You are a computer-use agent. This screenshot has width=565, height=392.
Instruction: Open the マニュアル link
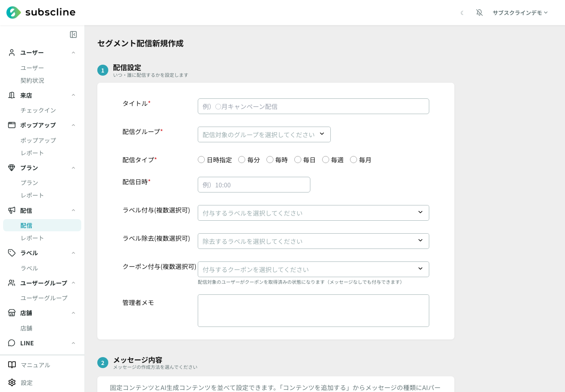point(35,365)
